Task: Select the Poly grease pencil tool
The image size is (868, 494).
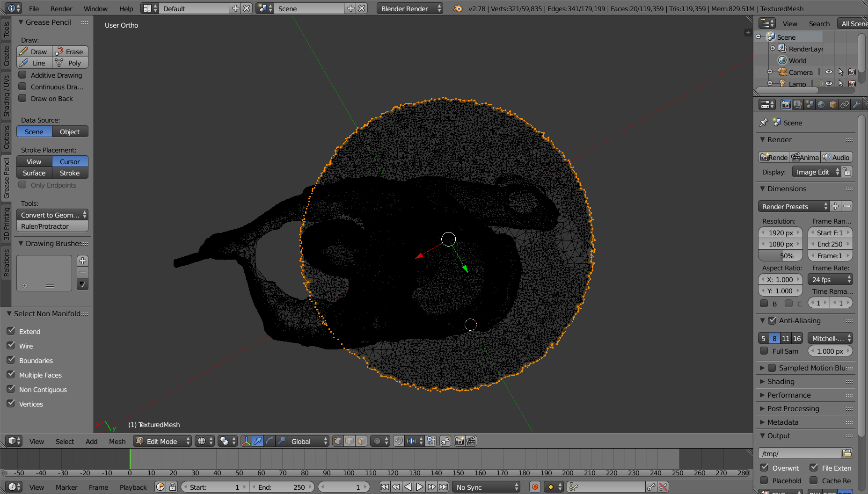Action: click(70, 63)
